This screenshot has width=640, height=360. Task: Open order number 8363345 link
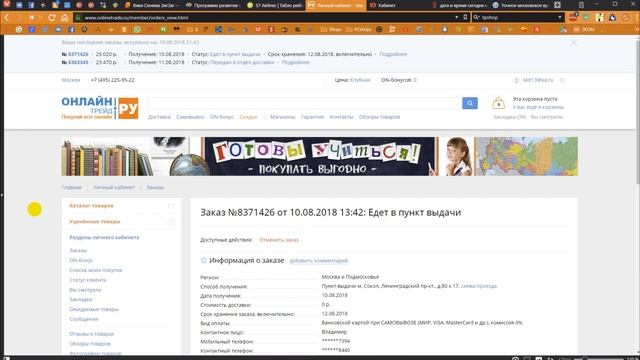click(x=78, y=62)
